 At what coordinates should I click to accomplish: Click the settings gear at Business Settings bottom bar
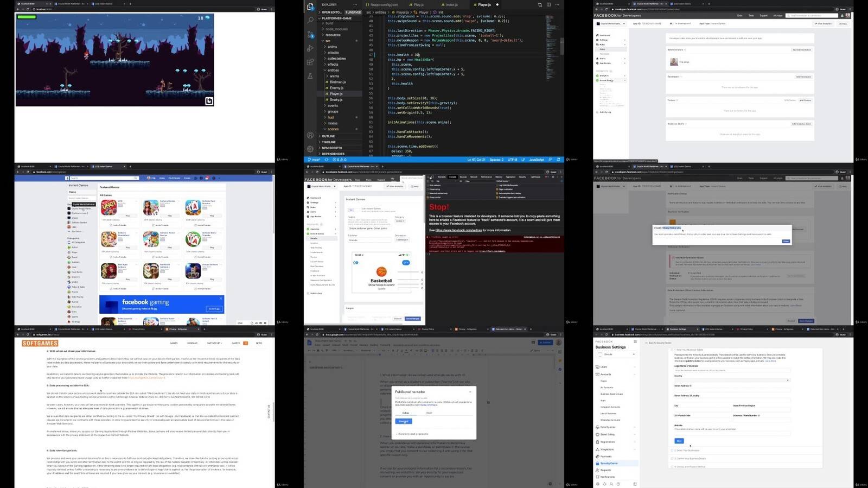(x=598, y=484)
